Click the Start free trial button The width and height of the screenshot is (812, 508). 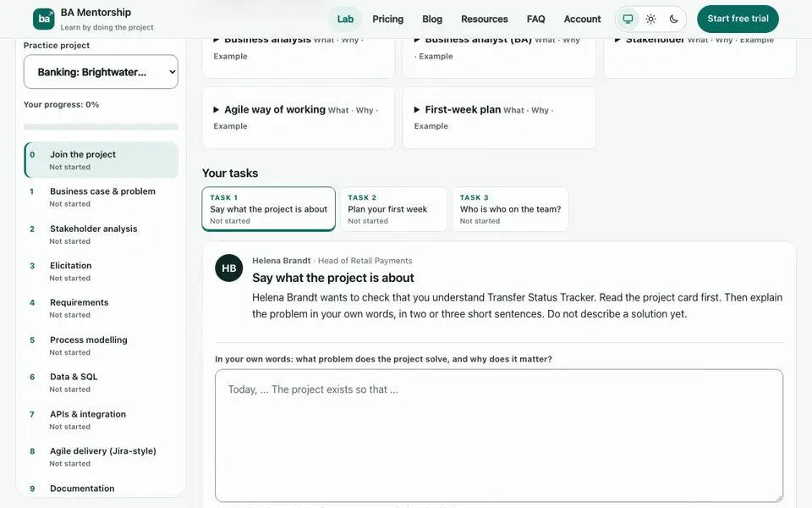[738, 19]
